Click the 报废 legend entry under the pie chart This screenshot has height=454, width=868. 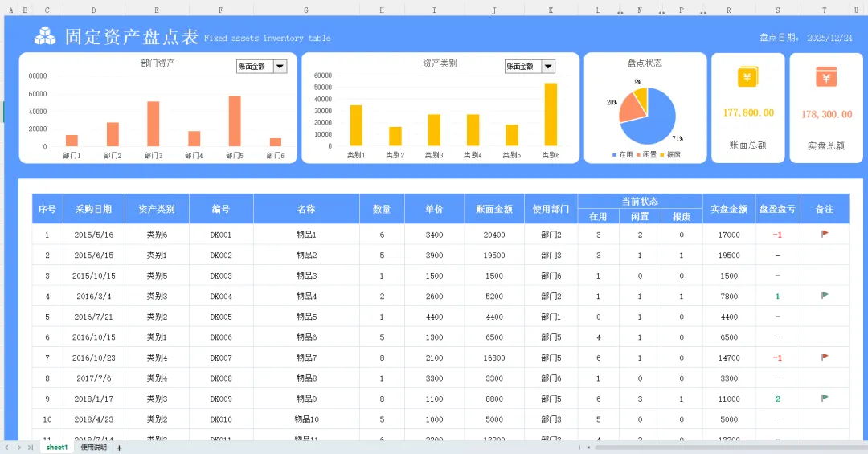pyautogui.click(x=669, y=154)
